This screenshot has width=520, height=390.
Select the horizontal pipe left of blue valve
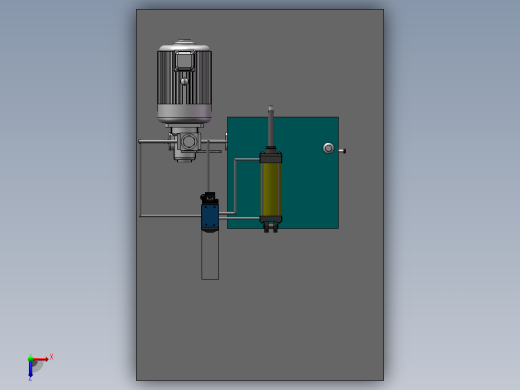tap(171, 216)
